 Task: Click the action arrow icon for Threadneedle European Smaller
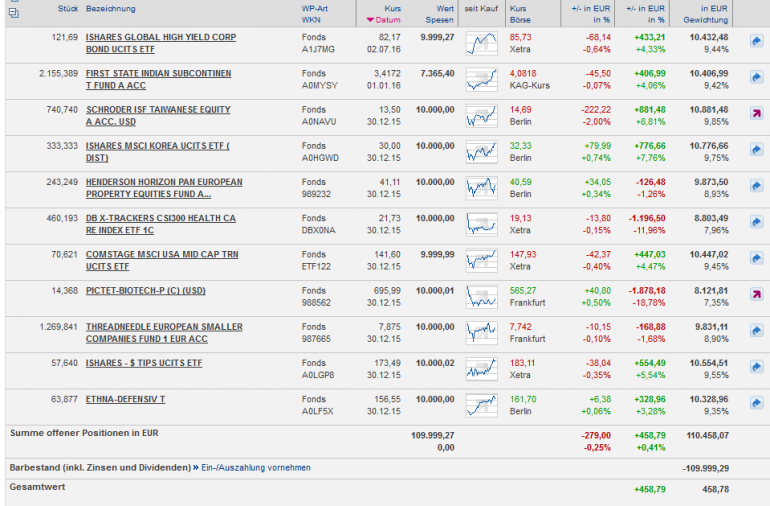click(x=756, y=331)
